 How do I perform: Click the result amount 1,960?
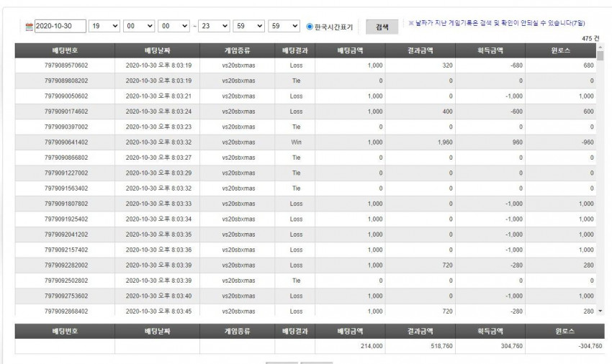445,142
